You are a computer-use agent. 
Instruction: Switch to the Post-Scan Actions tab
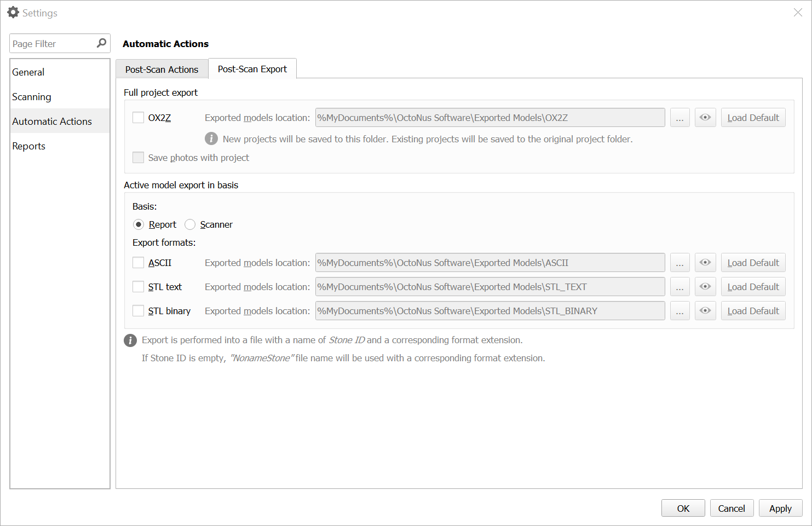pos(162,69)
